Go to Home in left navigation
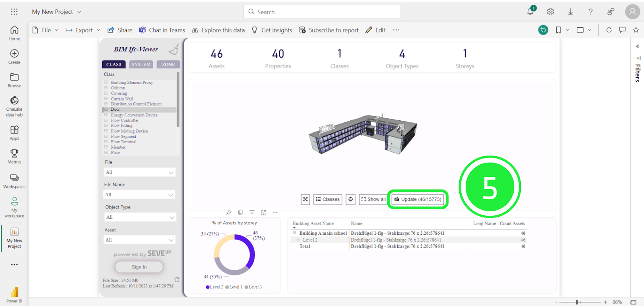This screenshot has width=644, height=306. [x=14, y=33]
